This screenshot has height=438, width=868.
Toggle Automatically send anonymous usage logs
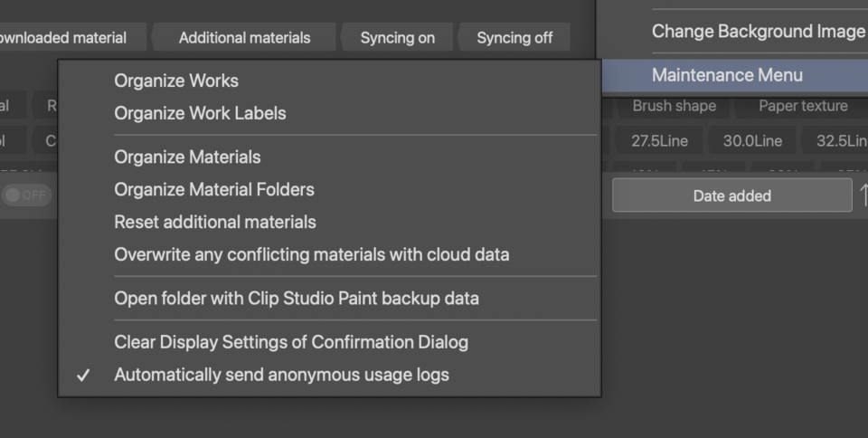tap(329, 375)
